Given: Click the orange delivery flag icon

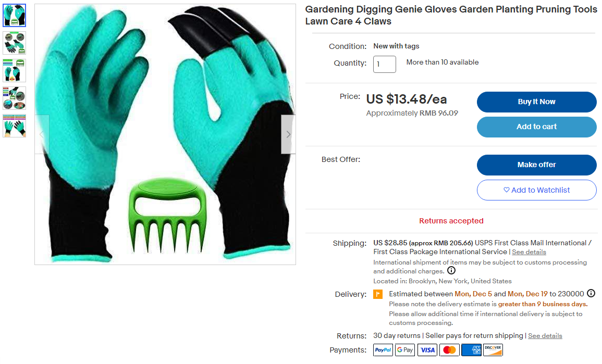Looking at the screenshot, I should tap(378, 294).
